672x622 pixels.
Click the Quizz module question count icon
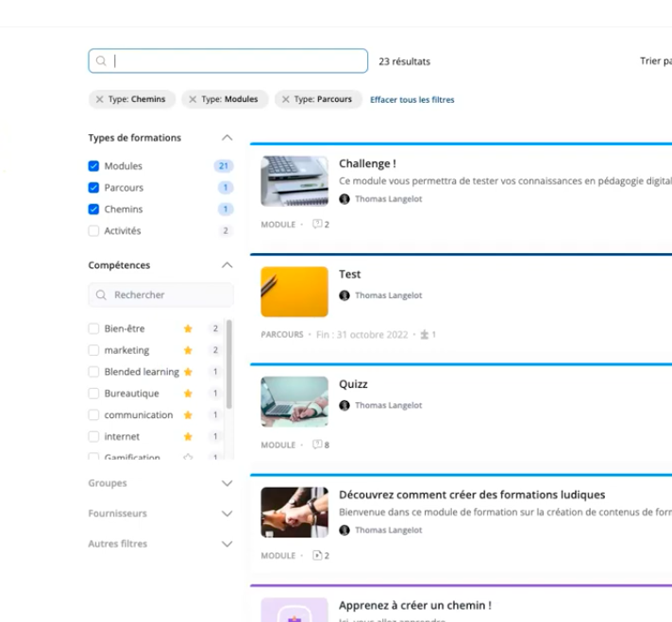(317, 445)
